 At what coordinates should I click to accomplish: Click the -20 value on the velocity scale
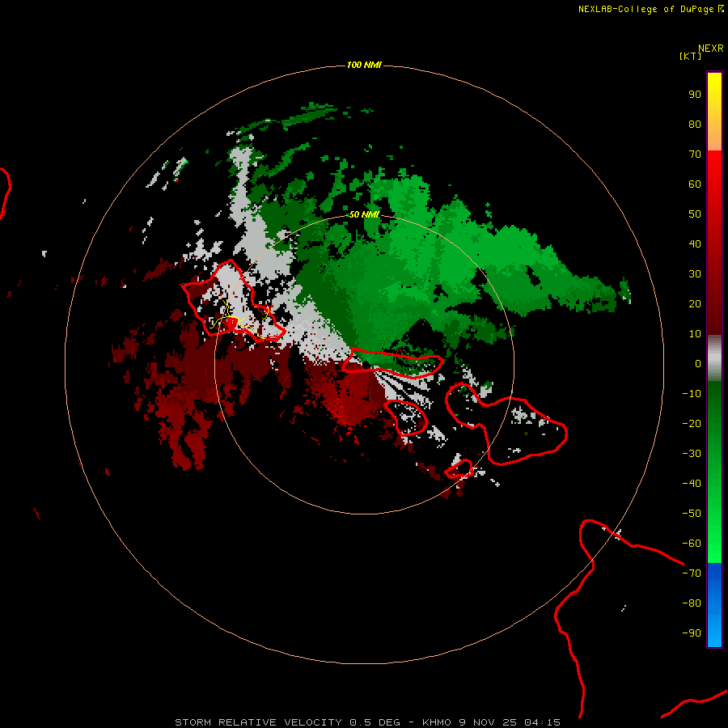pos(692,423)
